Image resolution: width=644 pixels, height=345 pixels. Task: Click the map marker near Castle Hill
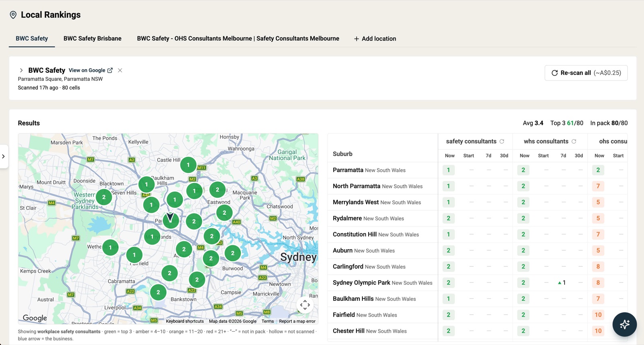click(188, 165)
